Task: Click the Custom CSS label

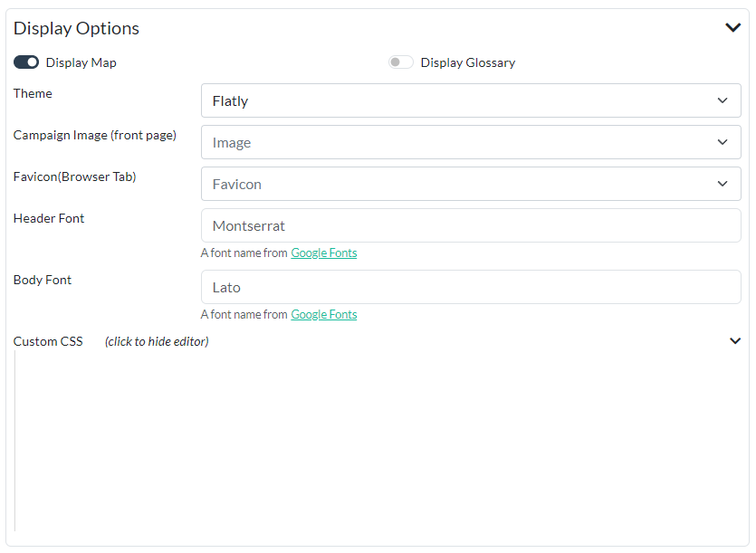Action: coord(48,341)
